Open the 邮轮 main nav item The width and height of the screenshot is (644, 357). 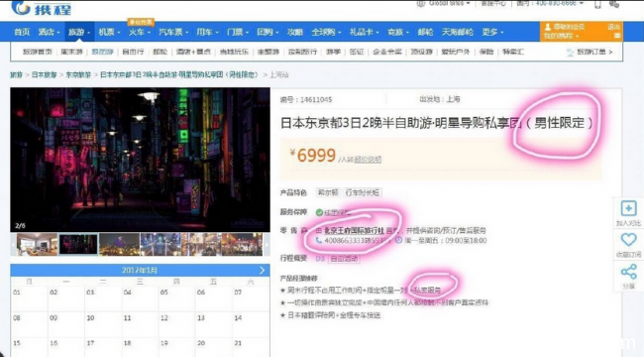click(425, 32)
